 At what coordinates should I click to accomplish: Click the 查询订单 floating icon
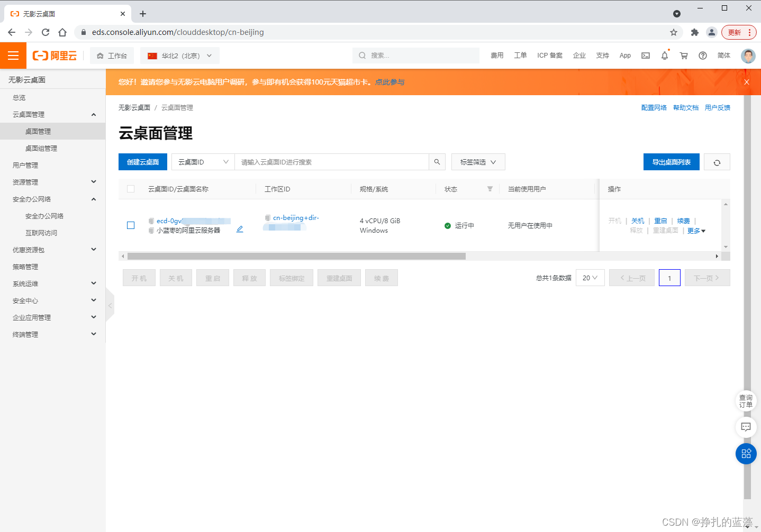click(746, 401)
